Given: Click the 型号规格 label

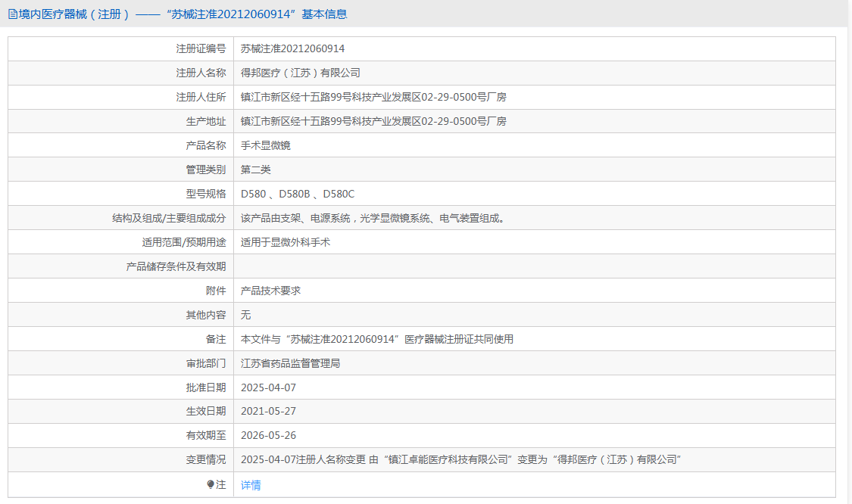Looking at the screenshot, I should pos(205,194).
